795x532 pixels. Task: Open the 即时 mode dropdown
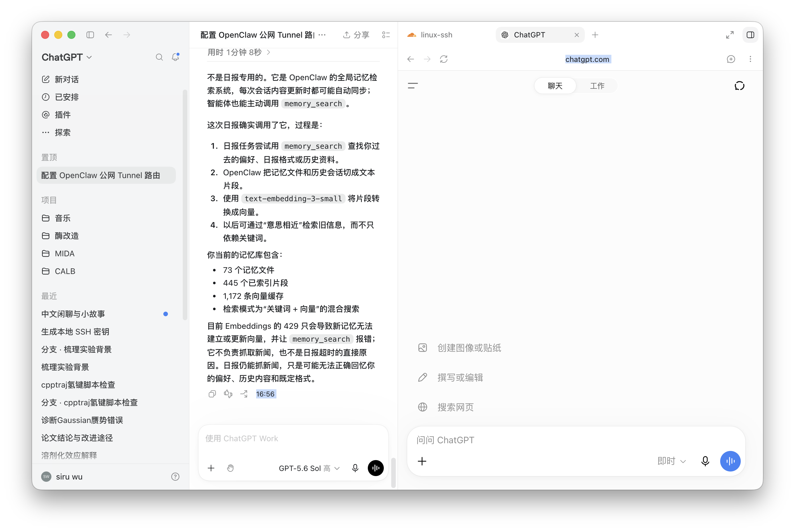(x=671, y=461)
